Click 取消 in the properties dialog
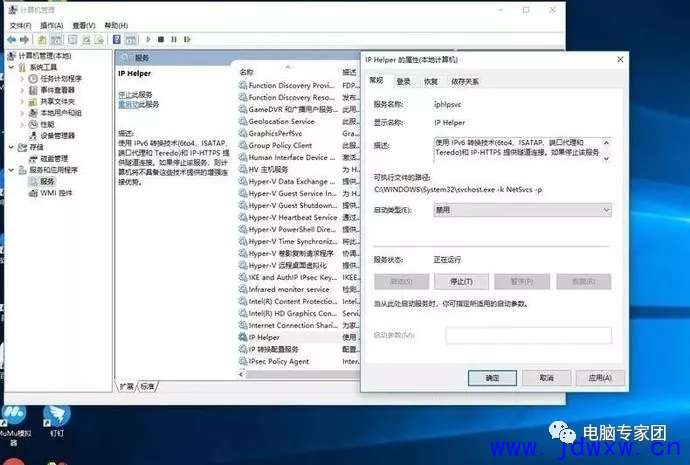 (x=547, y=378)
